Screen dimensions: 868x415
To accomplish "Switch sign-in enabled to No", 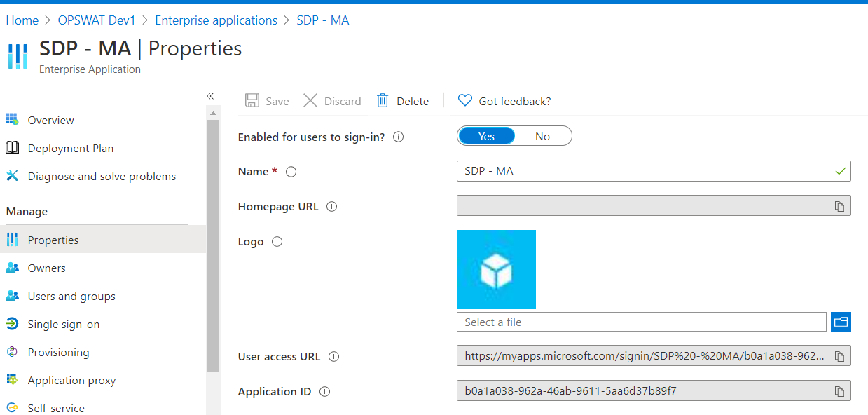I will [542, 137].
